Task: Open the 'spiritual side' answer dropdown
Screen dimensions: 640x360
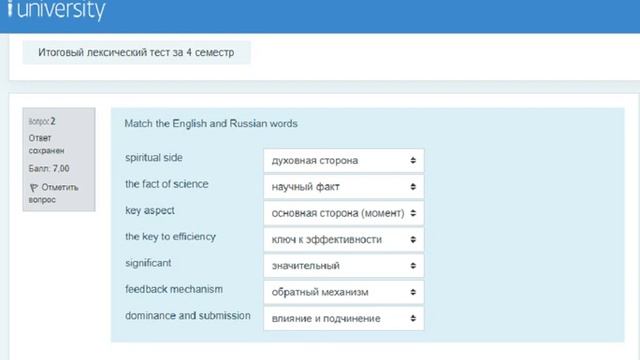Action: (x=344, y=160)
